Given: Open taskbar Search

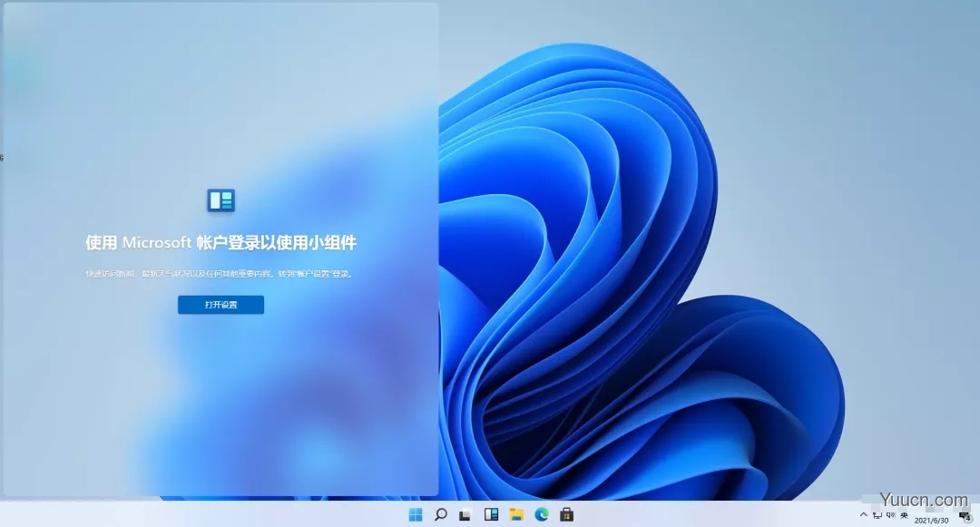Looking at the screenshot, I should coord(441,514).
